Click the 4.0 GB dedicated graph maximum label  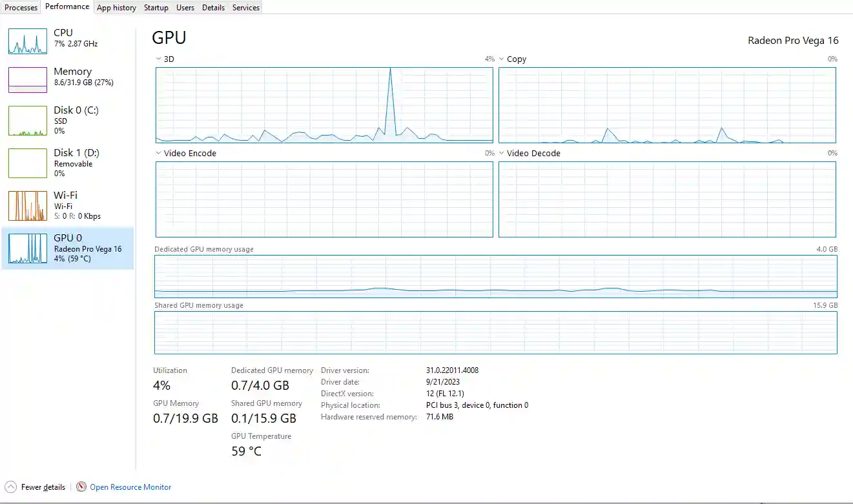[x=827, y=249]
